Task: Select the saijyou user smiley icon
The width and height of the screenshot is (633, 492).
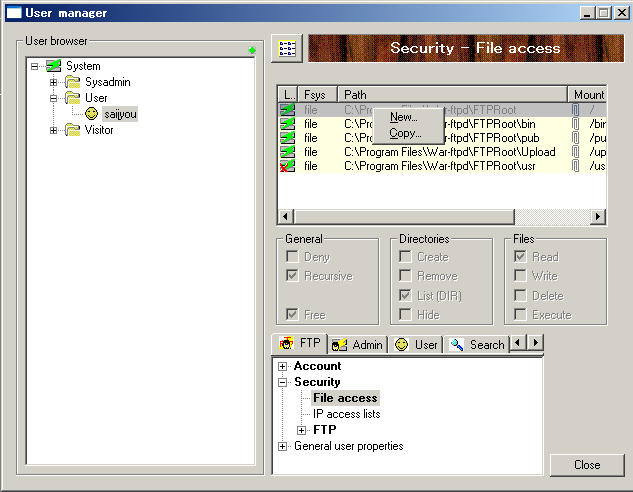Action: [x=93, y=114]
